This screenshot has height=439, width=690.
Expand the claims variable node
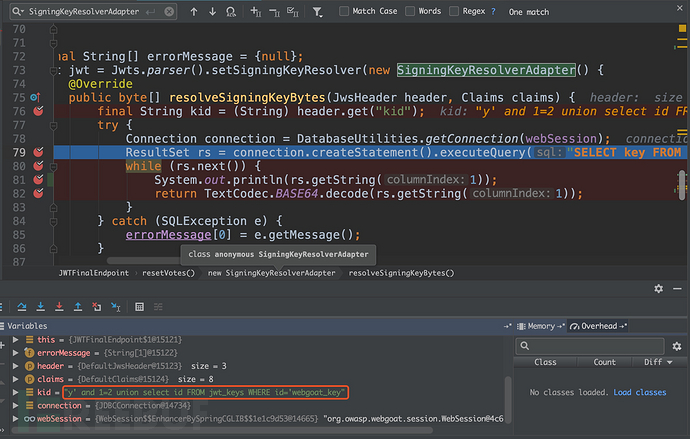click(14, 380)
